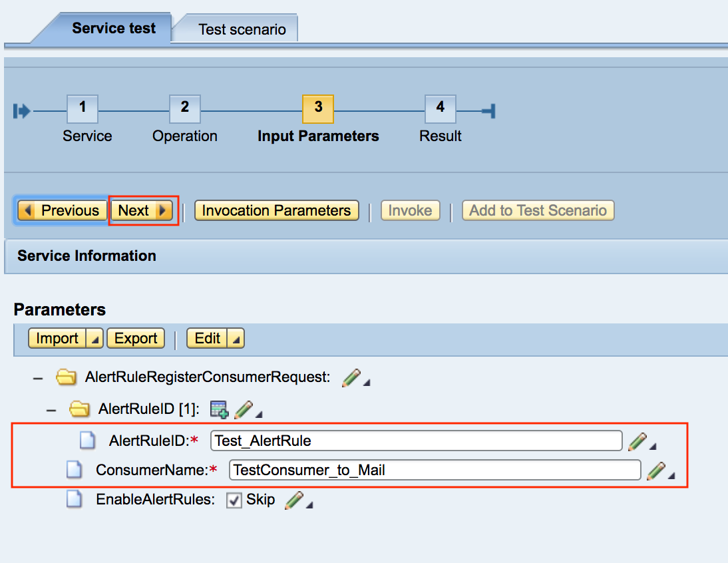728x563 pixels.
Task: Click the Import button
Action: [57, 338]
